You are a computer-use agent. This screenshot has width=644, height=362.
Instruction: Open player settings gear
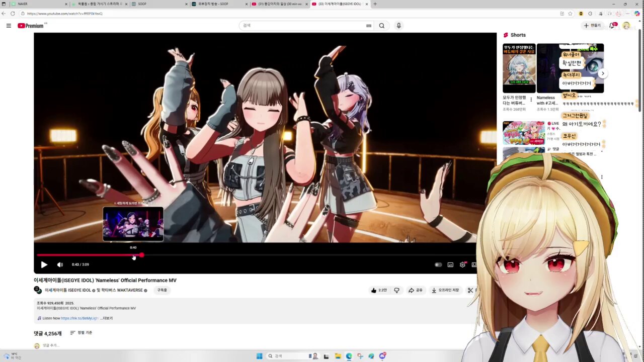pos(462,264)
